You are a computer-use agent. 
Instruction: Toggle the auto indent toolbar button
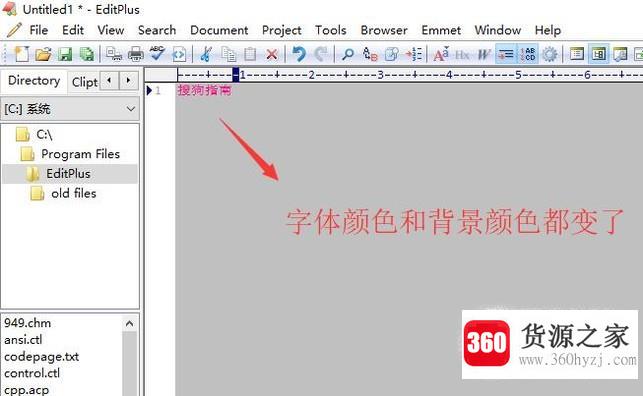coord(506,54)
